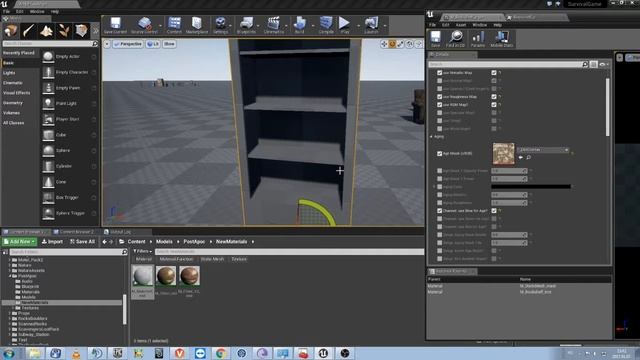Click Save Current in the main toolbar
Image resolution: width=640 pixels, height=360 pixels.
coord(115,25)
